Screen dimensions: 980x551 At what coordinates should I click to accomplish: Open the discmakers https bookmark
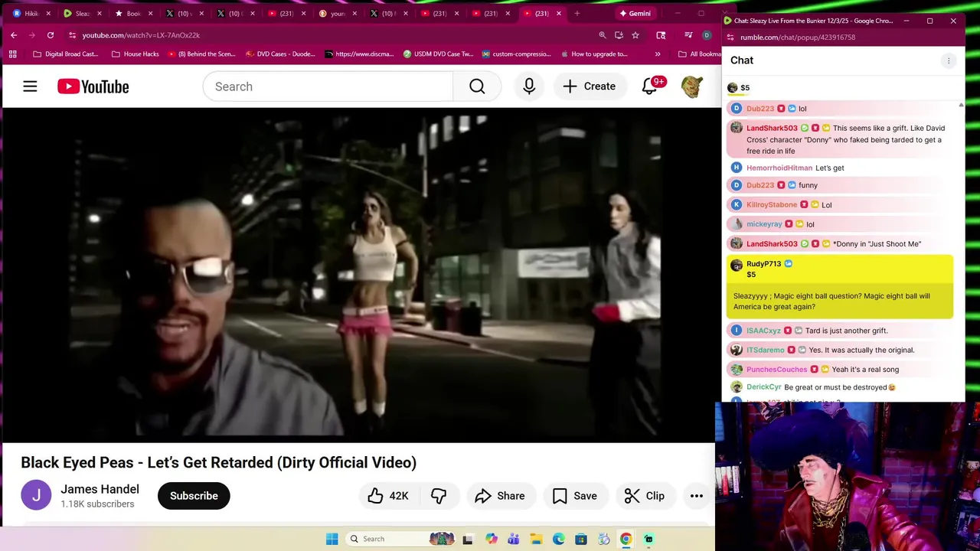coord(359,54)
